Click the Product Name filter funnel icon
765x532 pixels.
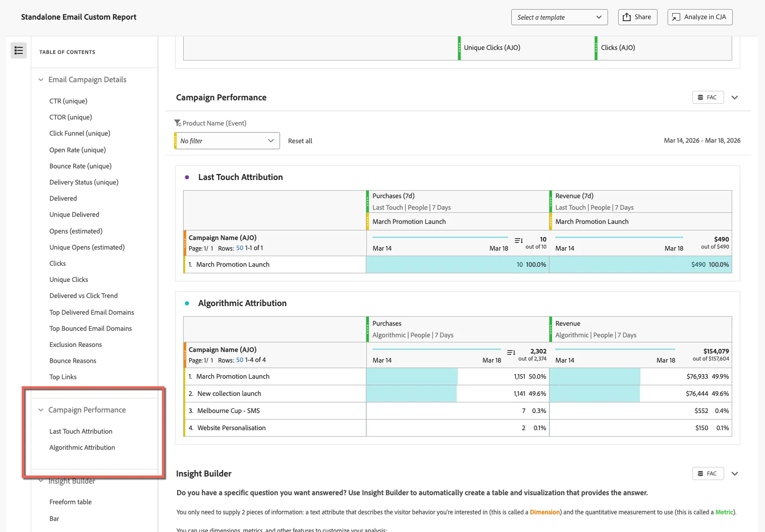click(x=178, y=123)
